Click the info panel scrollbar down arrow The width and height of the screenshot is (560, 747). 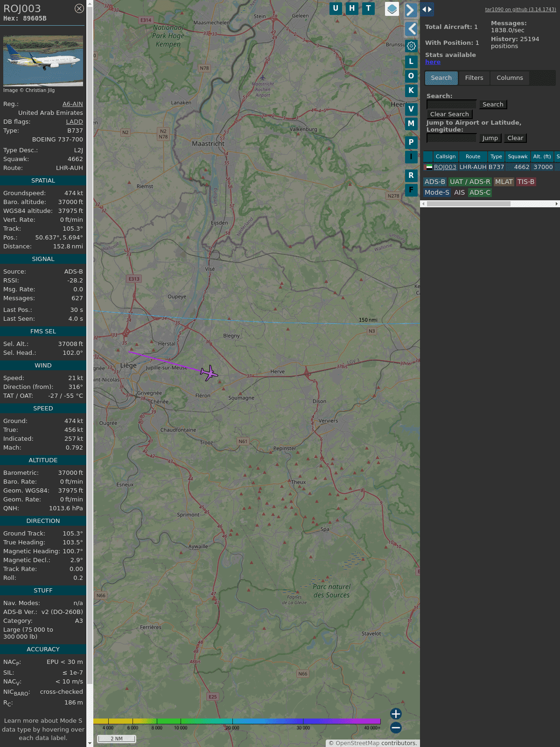pos(90,743)
